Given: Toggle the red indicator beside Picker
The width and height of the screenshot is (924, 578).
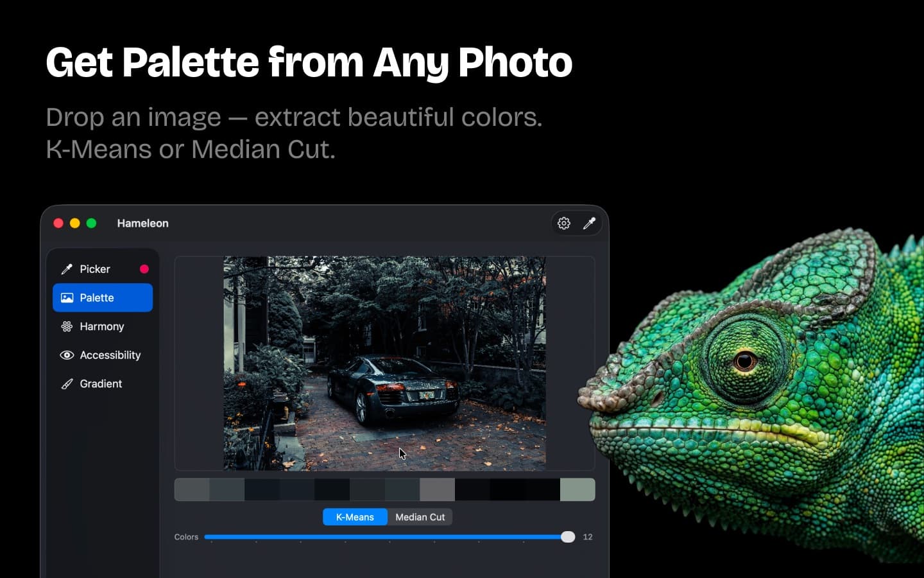Looking at the screenshot, I should click(x=144, y=268).
